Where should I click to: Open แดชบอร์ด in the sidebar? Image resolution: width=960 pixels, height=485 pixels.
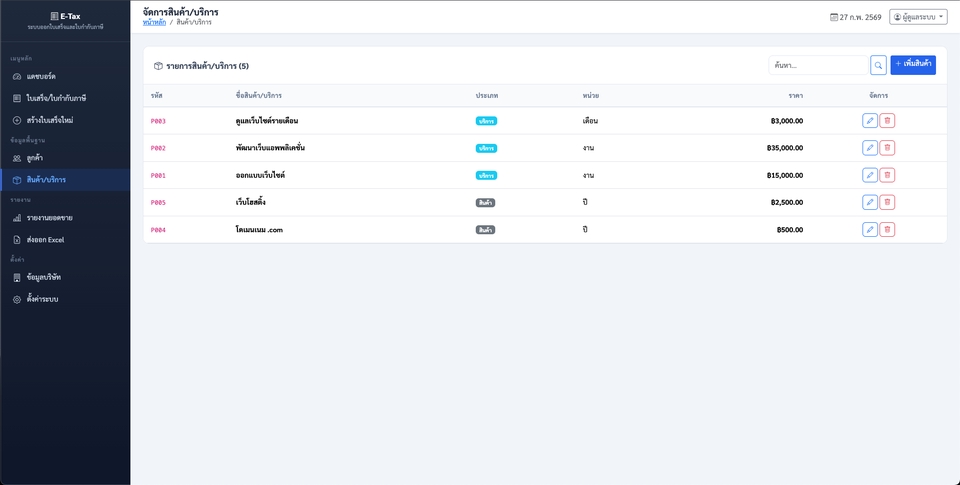click(x=41, y=77)
